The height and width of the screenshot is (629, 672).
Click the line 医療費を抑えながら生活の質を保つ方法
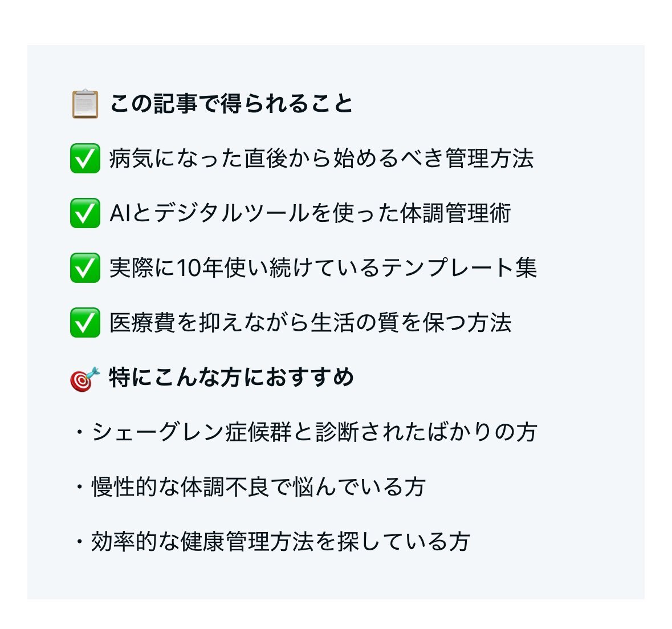(x=310, y=322)
